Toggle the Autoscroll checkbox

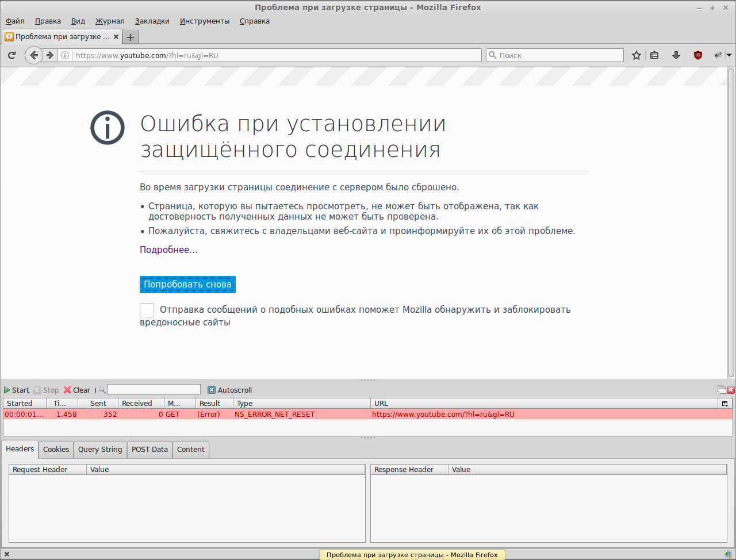coord(212,390)
